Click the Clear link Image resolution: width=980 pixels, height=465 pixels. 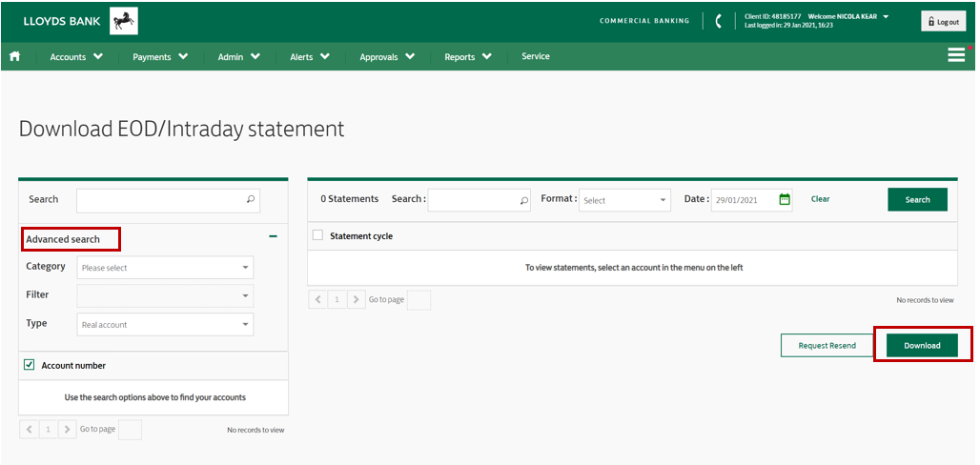click(820, 199)
